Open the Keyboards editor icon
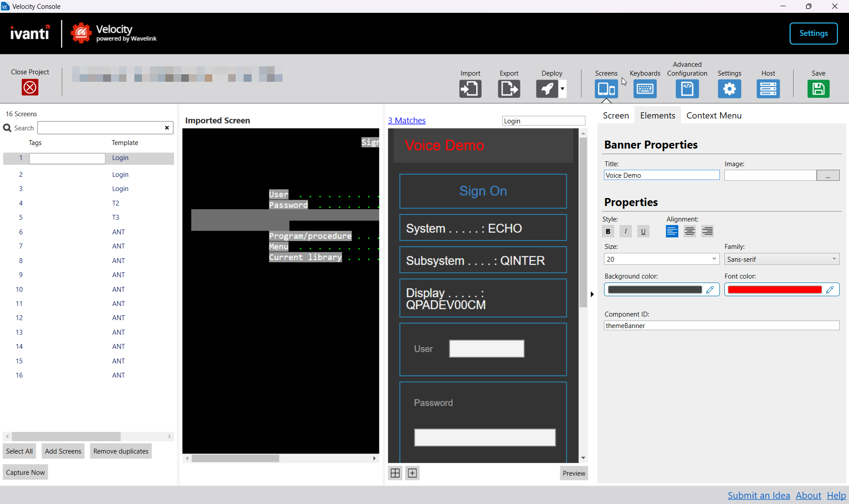The width and height of the screenshot is (849, 504). pos(645,89)
